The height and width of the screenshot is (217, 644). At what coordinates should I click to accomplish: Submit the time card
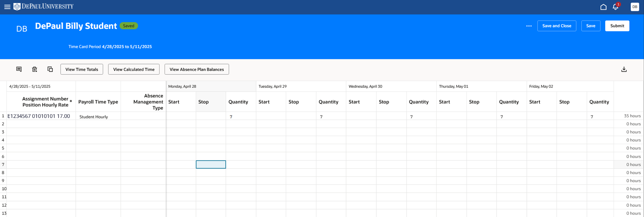(617, 26)
